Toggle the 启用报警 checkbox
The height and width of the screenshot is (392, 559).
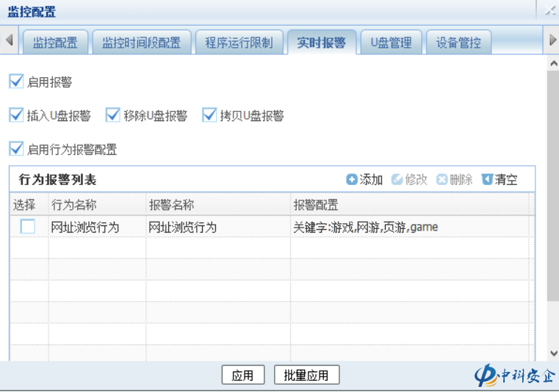pyautogui.click(x=16, y=81)
